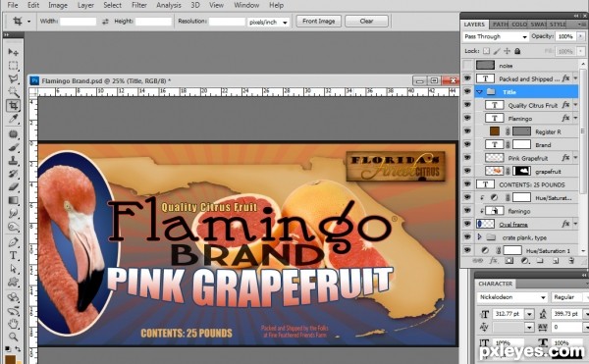The height and width of the screenshot is (364, 589).
Task: Hide the Title group
Action: click(467, 91)
